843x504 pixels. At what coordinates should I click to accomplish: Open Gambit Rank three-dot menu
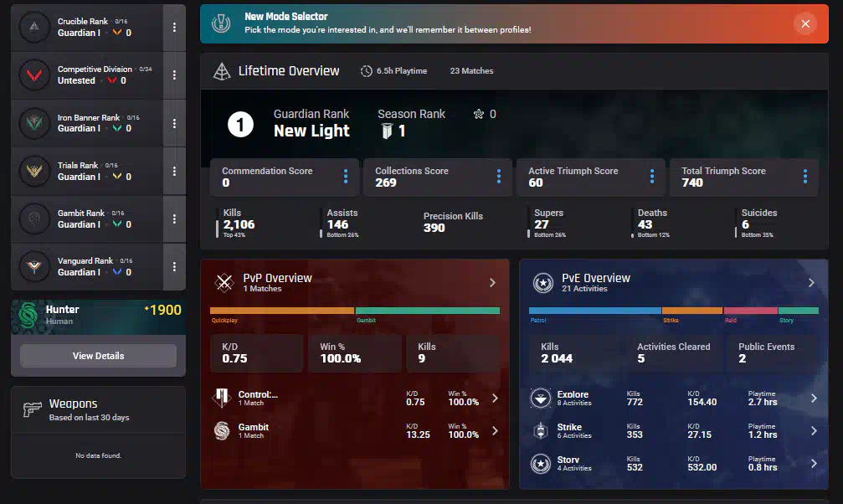[174, 219]
